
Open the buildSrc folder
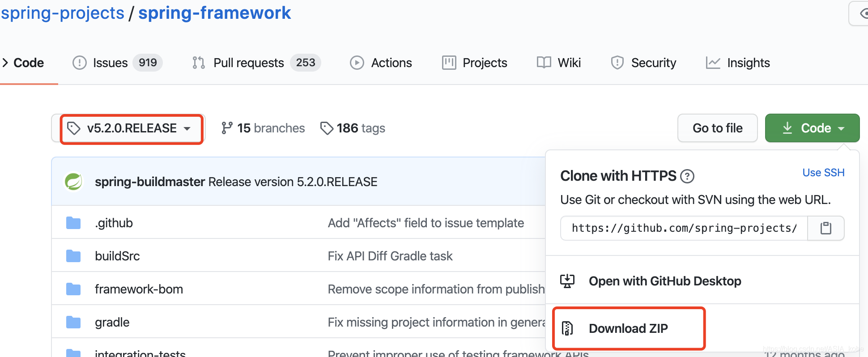tap(117, 256)
